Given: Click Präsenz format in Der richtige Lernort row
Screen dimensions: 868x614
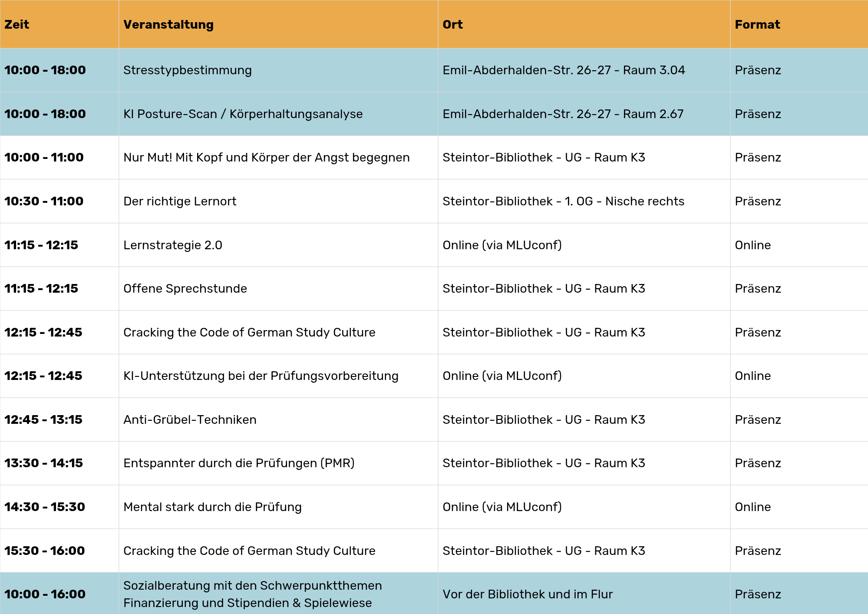Looking at the screenshot, I should pyautogui.click(x=799, y=201).
